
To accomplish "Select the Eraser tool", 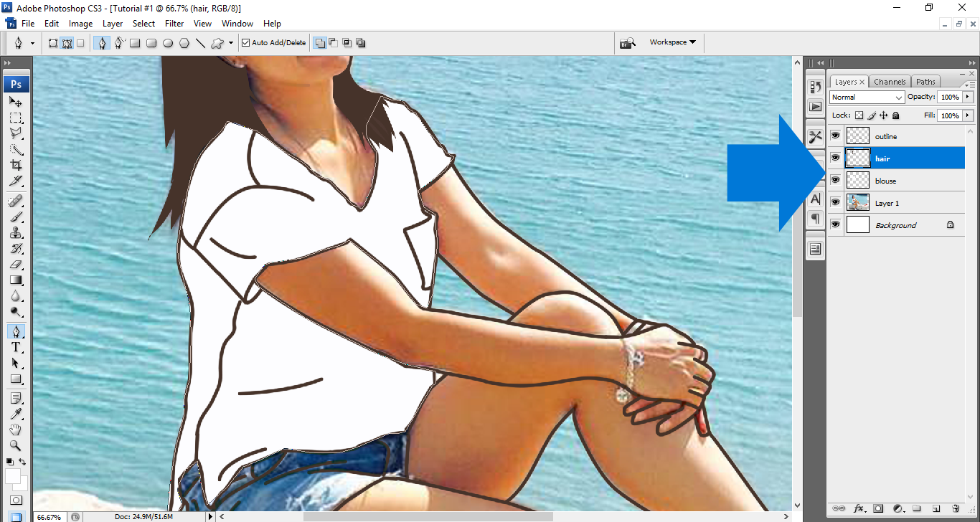I will (x=16, y=264).
